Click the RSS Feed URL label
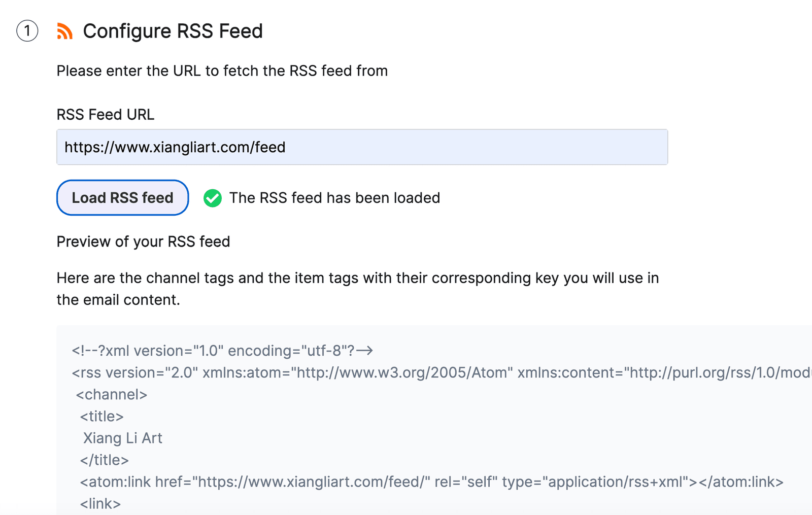 [x=106, y=115]
